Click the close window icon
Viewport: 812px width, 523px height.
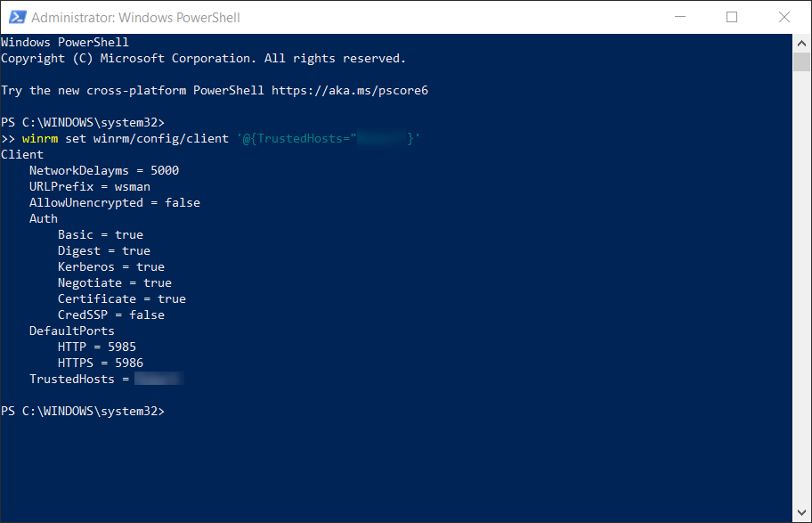pos(783,17)
